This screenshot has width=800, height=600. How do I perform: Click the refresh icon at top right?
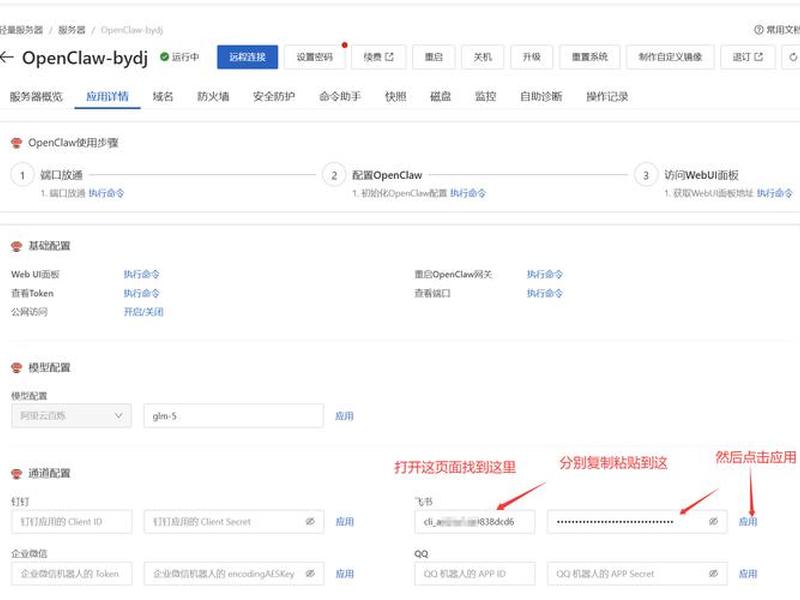click(792, 57)
